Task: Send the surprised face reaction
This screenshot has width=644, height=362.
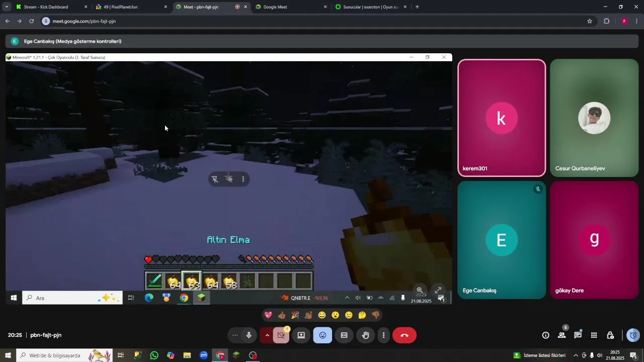Action: (335, 315)
